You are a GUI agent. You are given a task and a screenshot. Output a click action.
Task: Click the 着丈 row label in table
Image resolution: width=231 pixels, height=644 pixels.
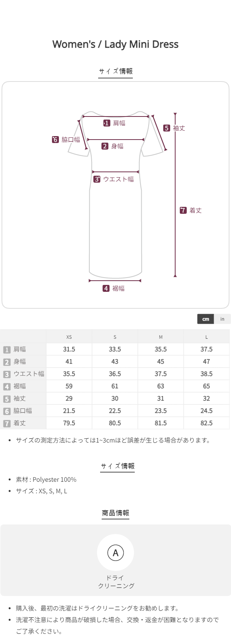(x=20, y=423)
